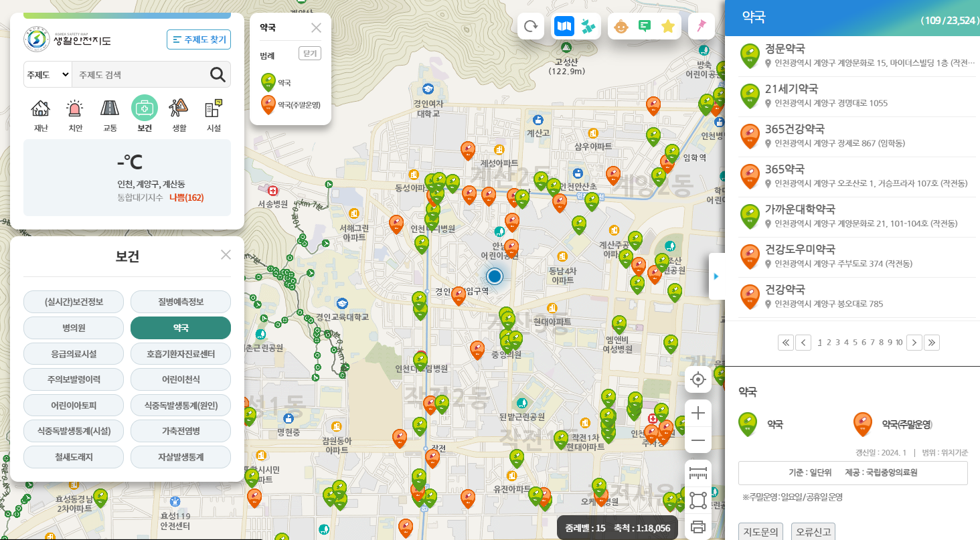Toggle the 어린이천식 layer

(181, 379)
